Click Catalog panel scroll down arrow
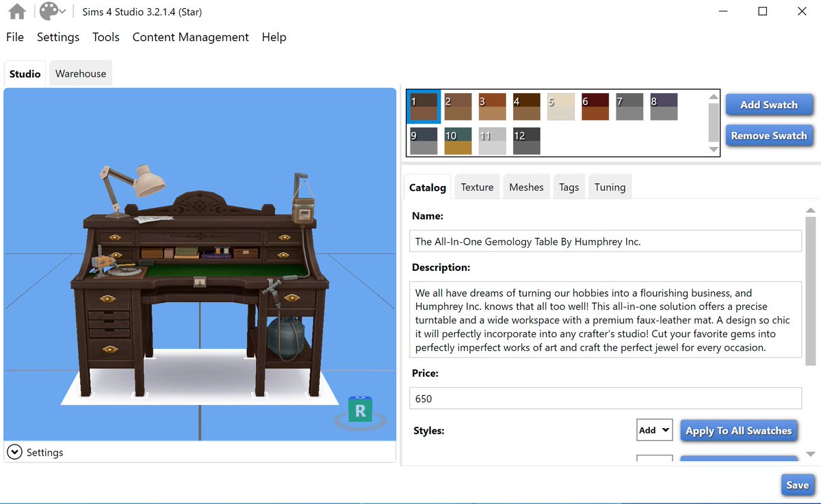The height and width of the screenshot is (504, 821). tap(811, 453)
